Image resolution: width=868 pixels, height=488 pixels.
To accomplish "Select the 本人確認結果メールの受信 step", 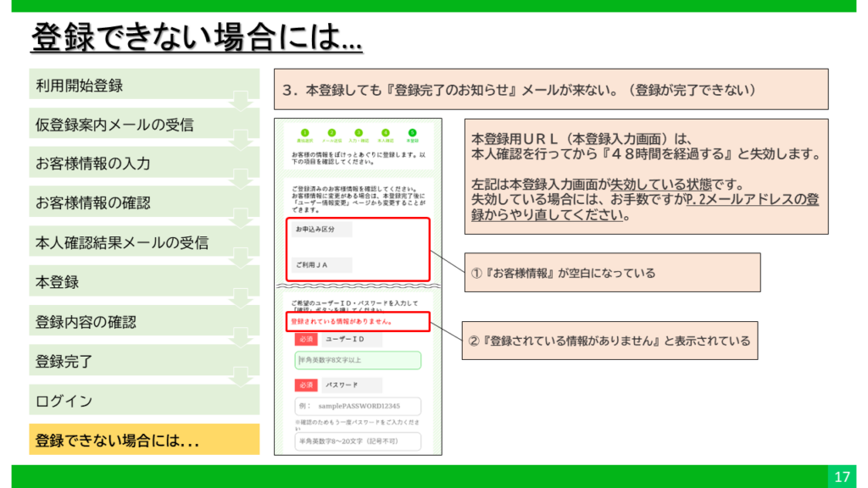I will coord(144,242).
